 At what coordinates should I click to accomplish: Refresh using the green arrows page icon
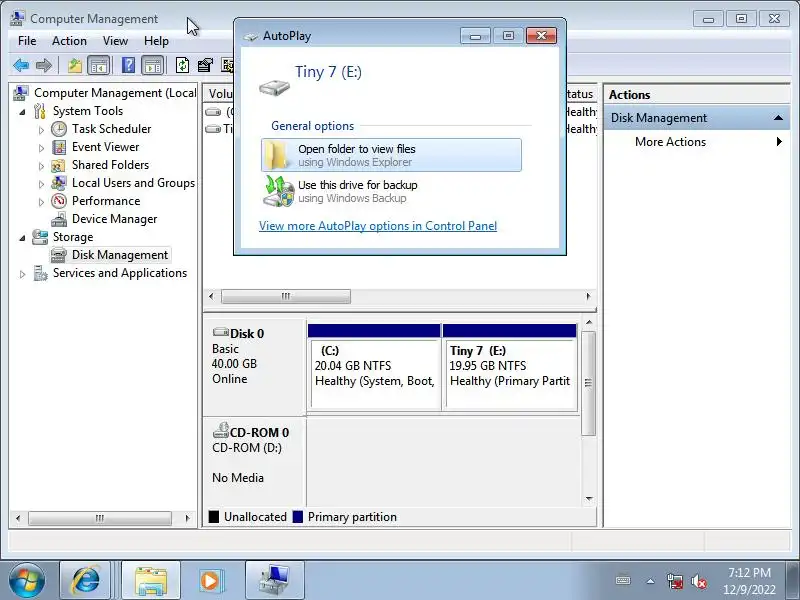coord(182,65)
